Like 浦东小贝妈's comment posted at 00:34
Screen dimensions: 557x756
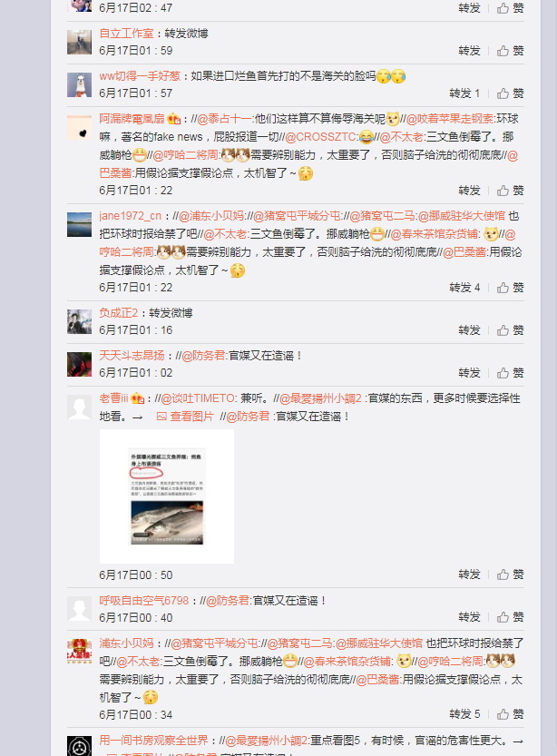point(510,714)
